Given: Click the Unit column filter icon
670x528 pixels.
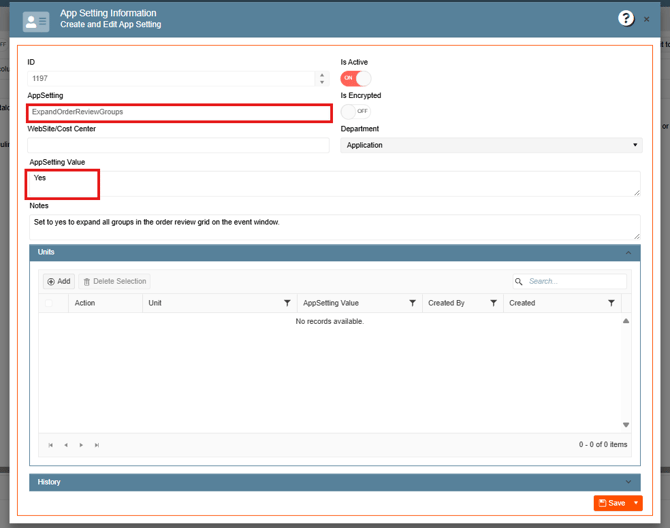Looking at the screenshot, I should (287, 303).
